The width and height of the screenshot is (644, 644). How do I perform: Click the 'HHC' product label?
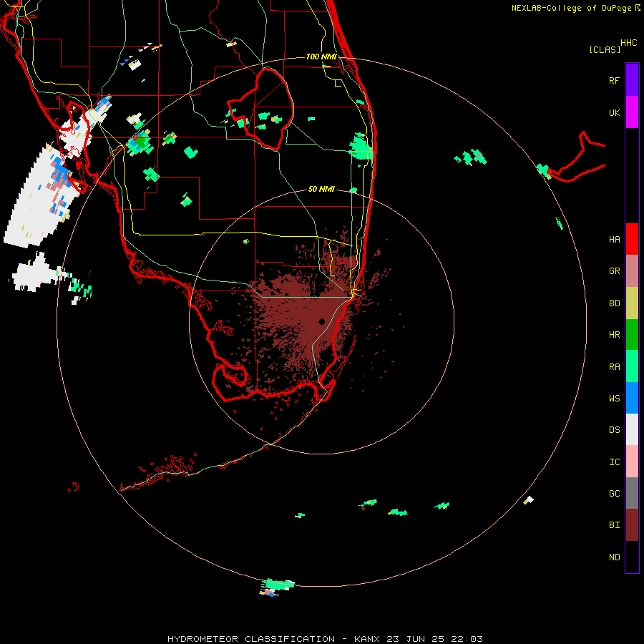pos(628,43)
